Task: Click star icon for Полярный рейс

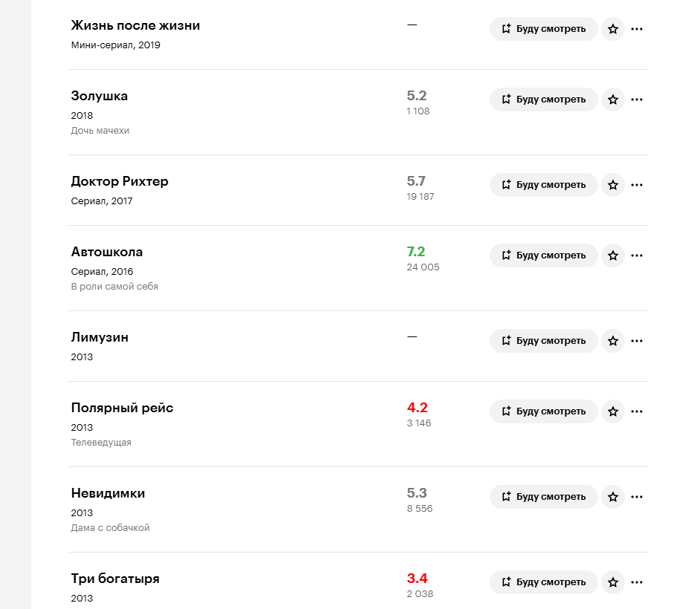Action: [x=613, y=411]
